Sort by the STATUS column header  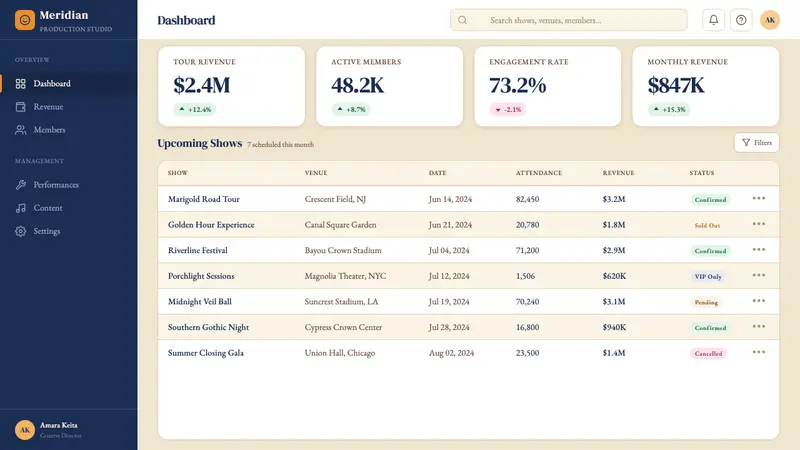click(x=702, y=173)
